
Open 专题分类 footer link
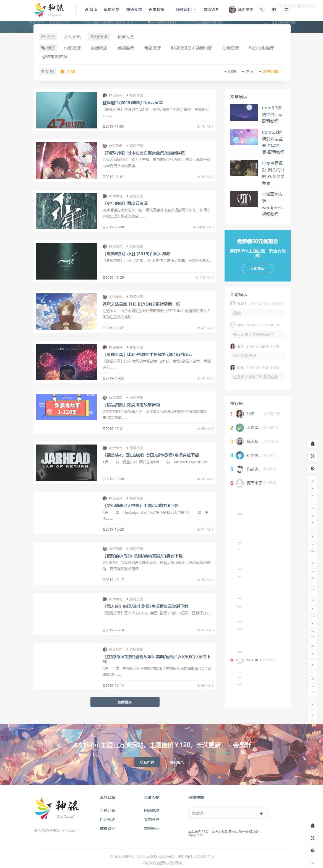click(x=152, y=820)
